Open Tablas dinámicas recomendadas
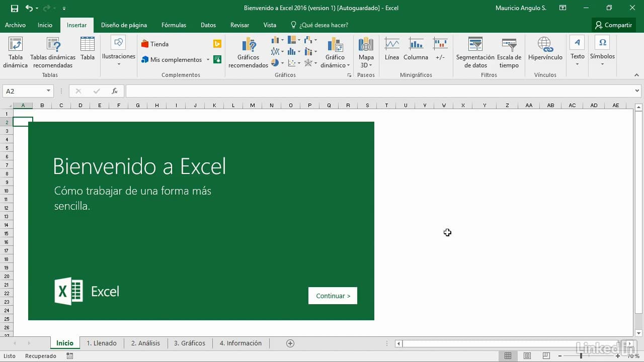 pos(53,52)
